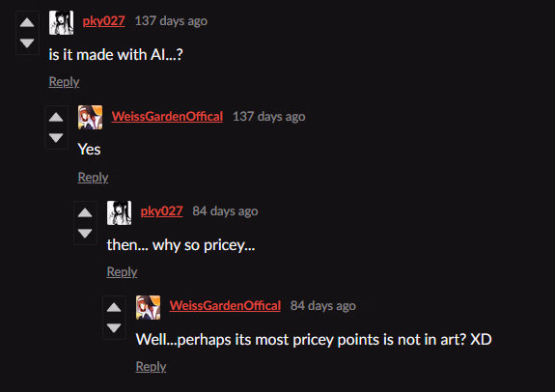Visit pky027 profile from 84 days ago comment
The image size is (555, 392).
tap(162, 211)
